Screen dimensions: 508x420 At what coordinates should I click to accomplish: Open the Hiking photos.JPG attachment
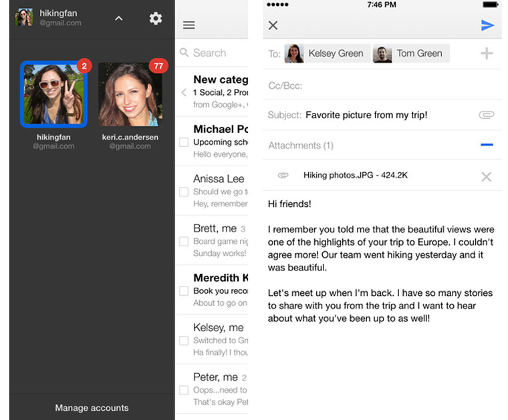click(x=356, y=176)
